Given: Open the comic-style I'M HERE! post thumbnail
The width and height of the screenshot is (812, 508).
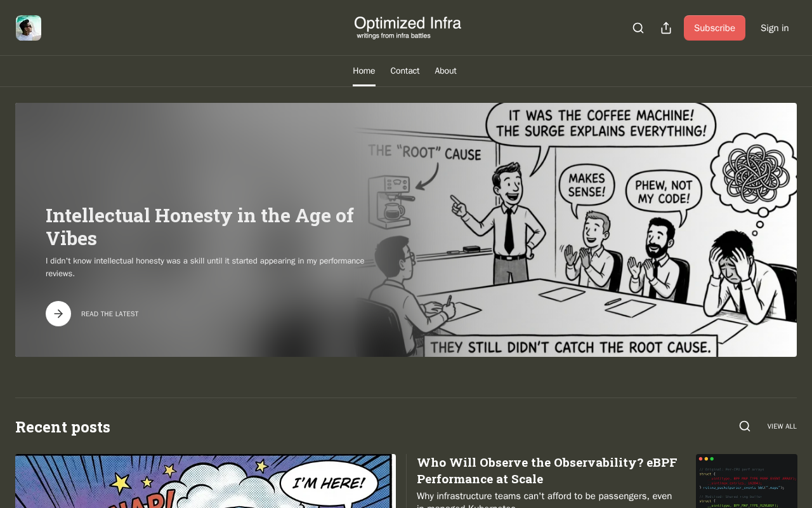Looking at the screenshot, I should (206, 481).
